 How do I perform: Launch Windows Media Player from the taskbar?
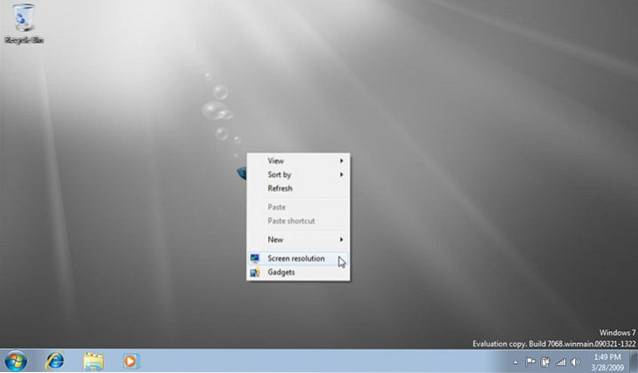tap(131, 361)
